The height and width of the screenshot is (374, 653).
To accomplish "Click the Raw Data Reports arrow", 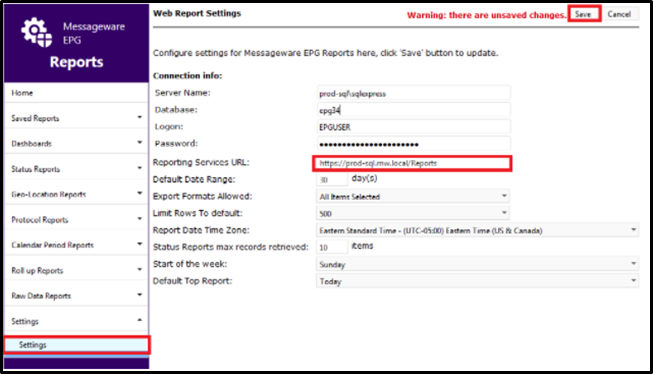I will [140, 295].
